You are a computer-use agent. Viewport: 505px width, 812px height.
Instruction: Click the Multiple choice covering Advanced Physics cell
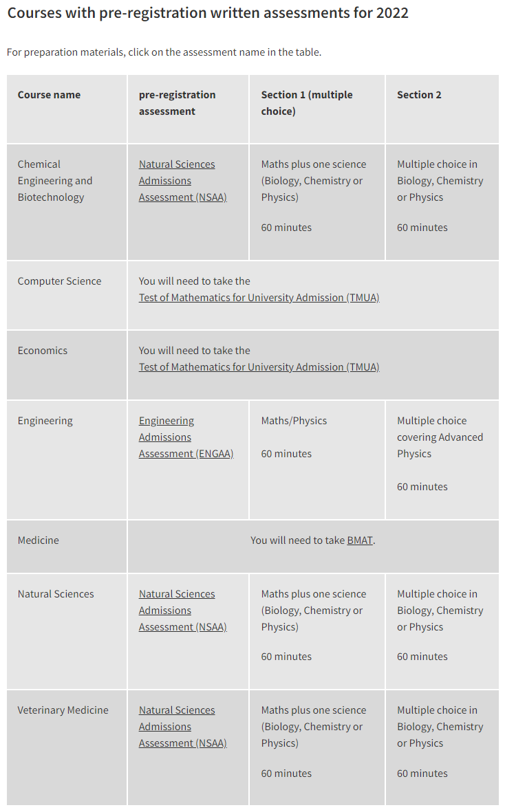pos(442,460)
